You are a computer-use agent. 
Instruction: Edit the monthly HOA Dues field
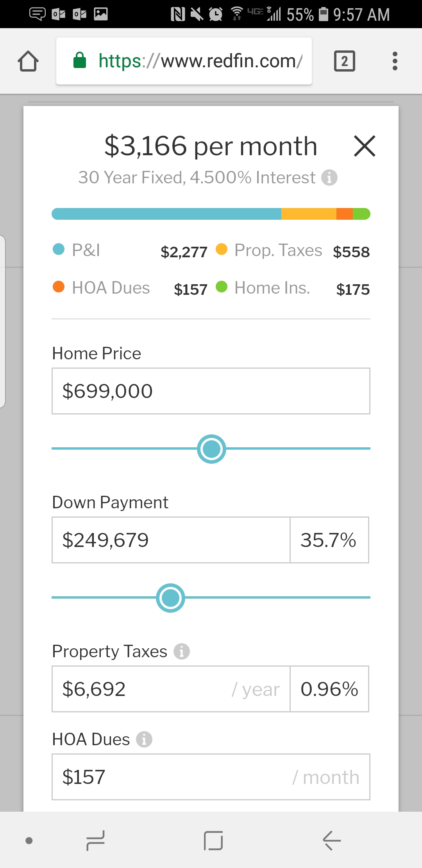211,777
